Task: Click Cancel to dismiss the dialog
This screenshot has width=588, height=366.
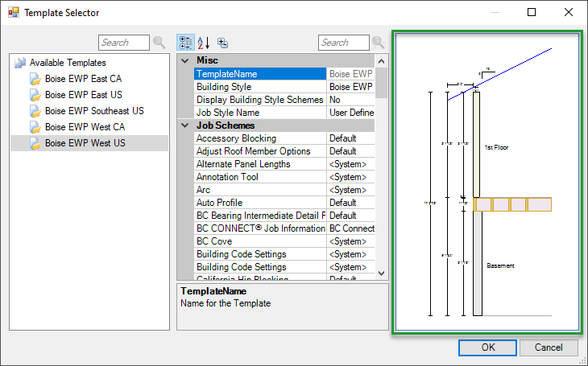Action: (549, 347)
